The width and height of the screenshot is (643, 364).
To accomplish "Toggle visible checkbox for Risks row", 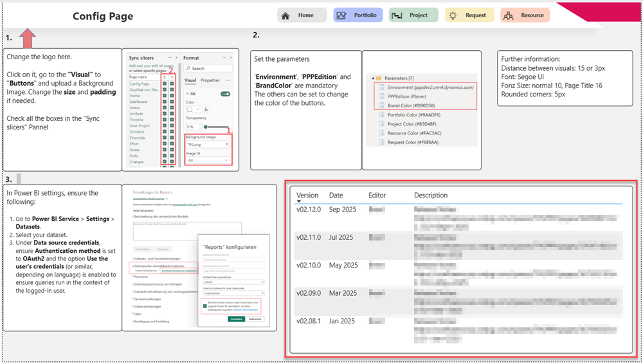I will 172,156.
